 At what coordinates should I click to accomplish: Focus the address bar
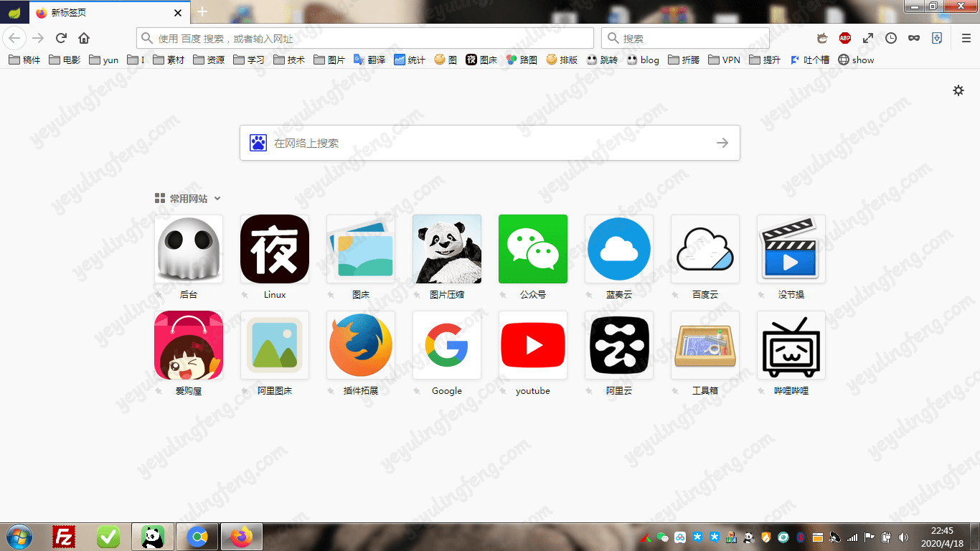[x=365, y=38]
